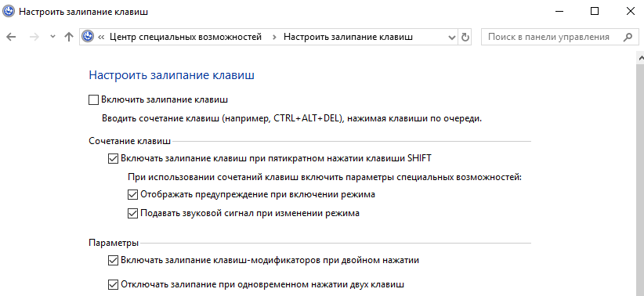The image size is (644, 296).
Task: Click the double chevron at the start of the breadcrumb
Action: [101, 38]
